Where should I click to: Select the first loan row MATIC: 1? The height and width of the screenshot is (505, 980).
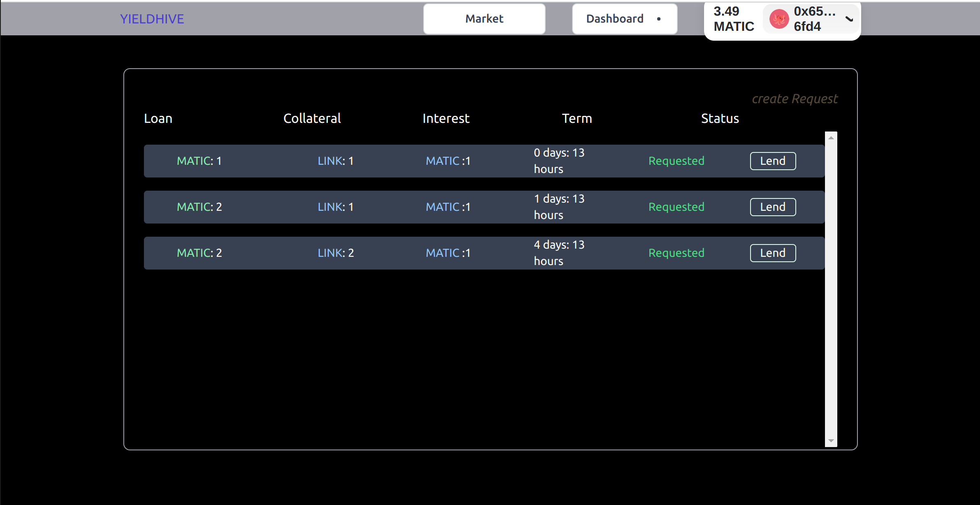pos(199,161)
